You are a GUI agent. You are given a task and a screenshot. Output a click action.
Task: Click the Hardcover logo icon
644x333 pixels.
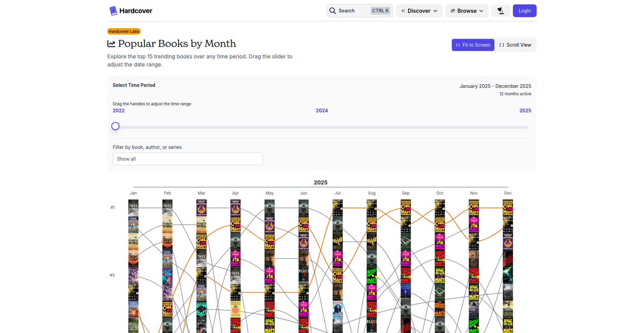(x=113, y=11)
